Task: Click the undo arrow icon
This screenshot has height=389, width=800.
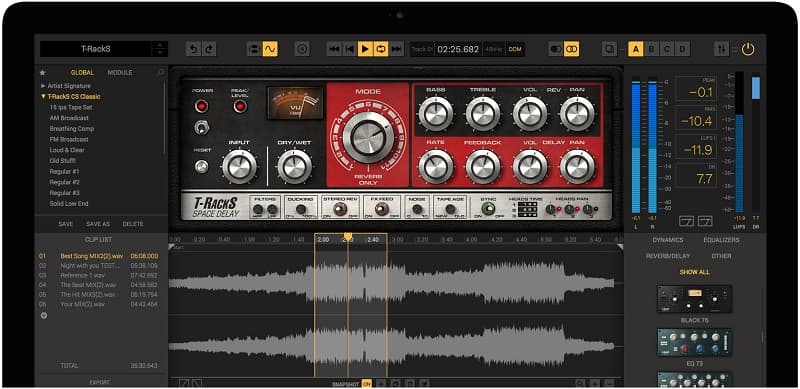Action: pos(193,49)
